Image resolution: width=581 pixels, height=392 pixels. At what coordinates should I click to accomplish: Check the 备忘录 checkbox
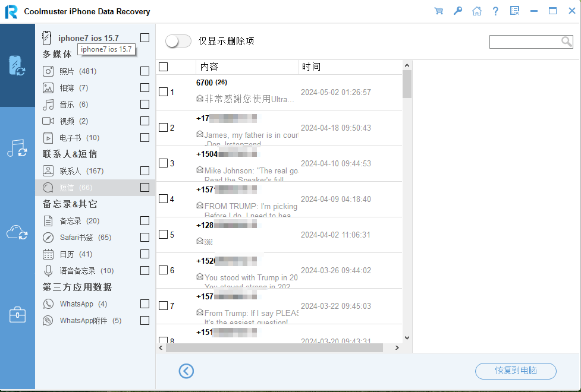pyautogui.click(x=145, y=220)
